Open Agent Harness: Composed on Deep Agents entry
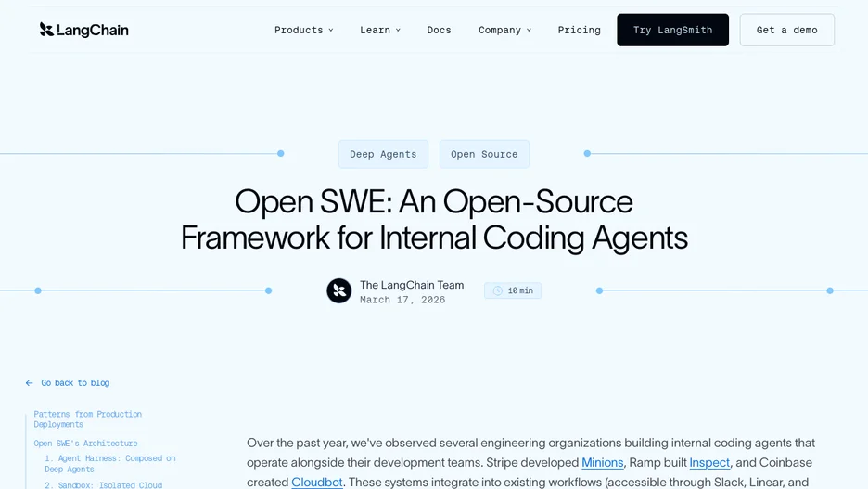Screen dimensions: 868x489 [x=110, y=464]
